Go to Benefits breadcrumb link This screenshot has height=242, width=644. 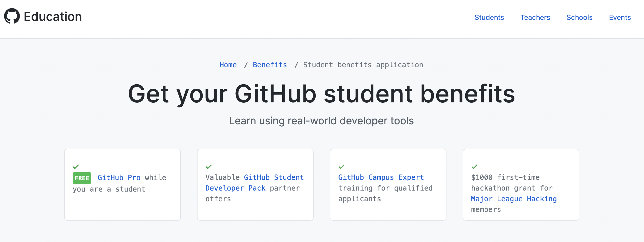[270, 65]
